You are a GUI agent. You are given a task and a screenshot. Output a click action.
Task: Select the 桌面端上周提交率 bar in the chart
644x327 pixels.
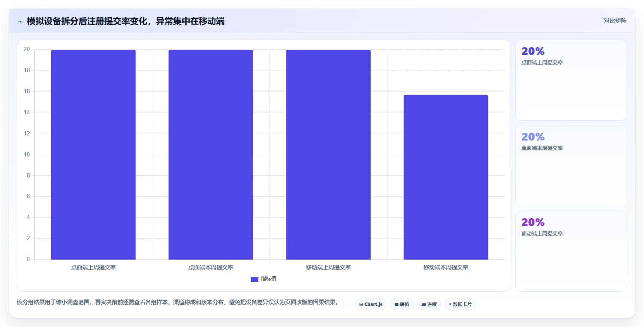(x=93, y=155)
